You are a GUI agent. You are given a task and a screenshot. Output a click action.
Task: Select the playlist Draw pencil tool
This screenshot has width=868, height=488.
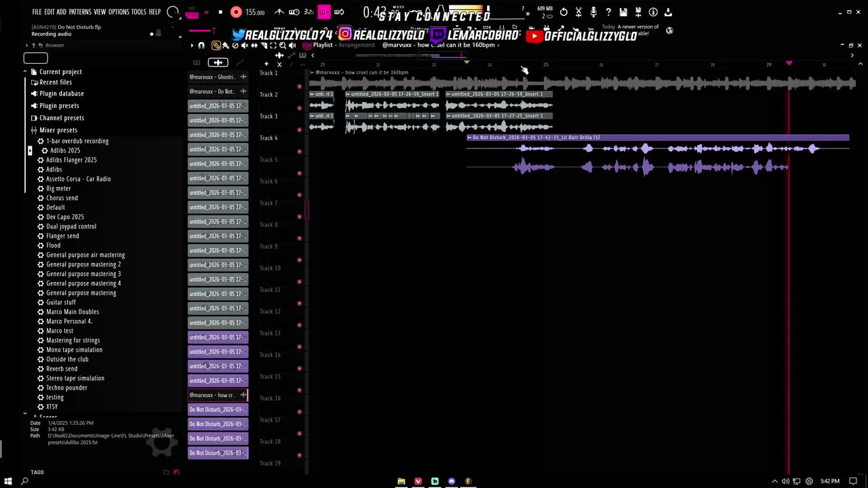point(216,45)
